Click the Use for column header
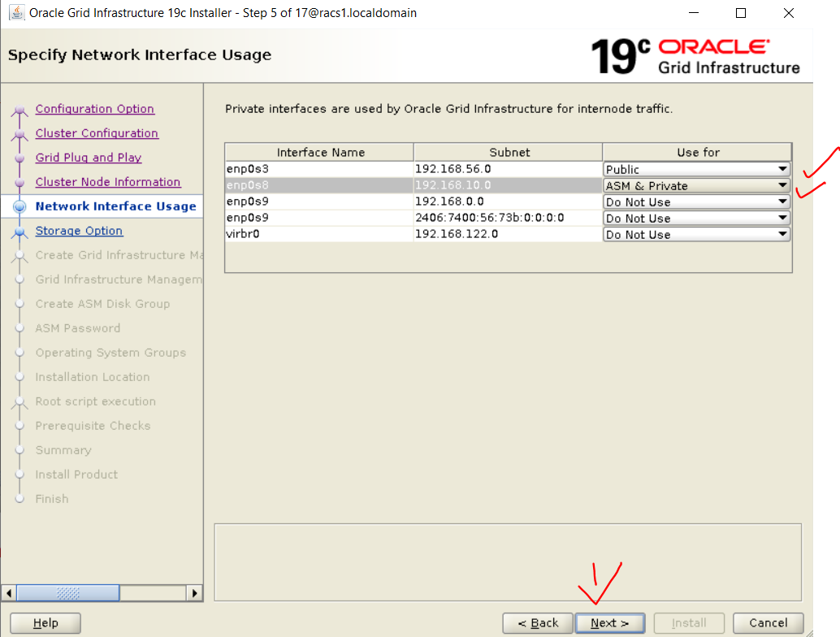Image resolution: width=840 pixels, height=637 pixels. (x=698, y=152)
